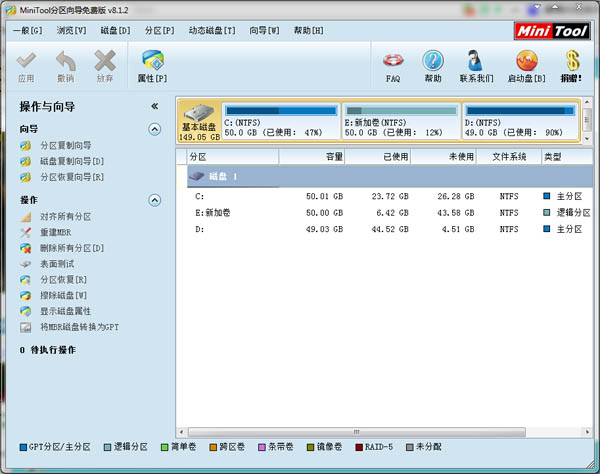The image size is (600, 474).
Task: Click the 镜像卷 legend swatch
Action: [x=310, y=447]
